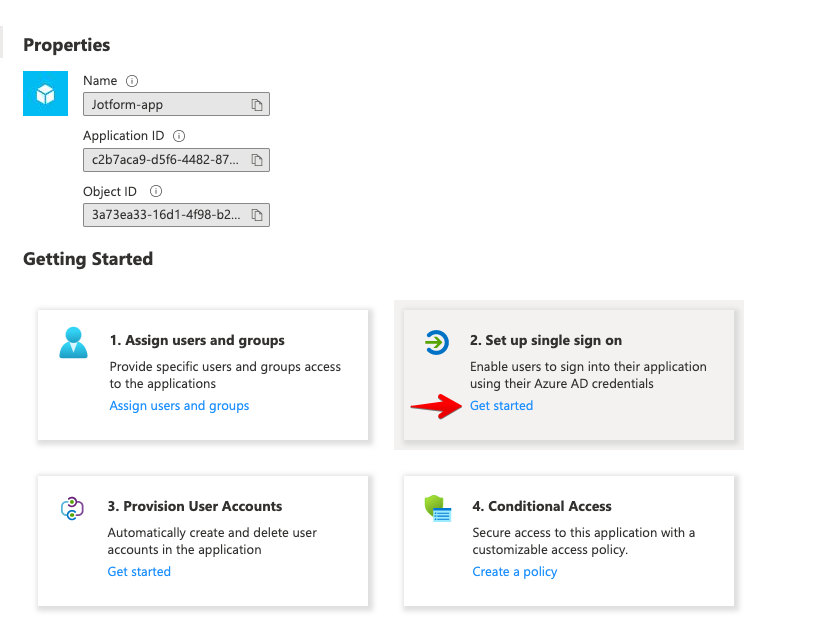Select the Application ID text field
This screenshot has height=630, width=819.
(x=176, y=160)
